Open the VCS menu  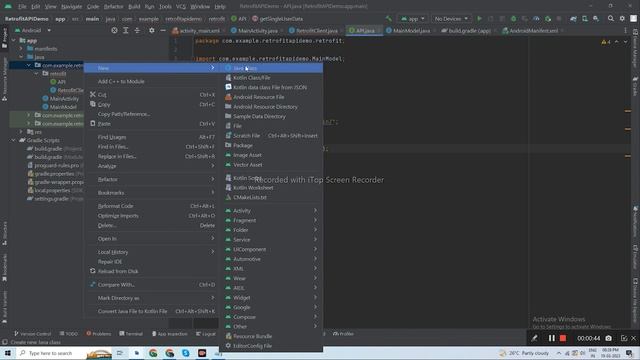click(181, 7)
